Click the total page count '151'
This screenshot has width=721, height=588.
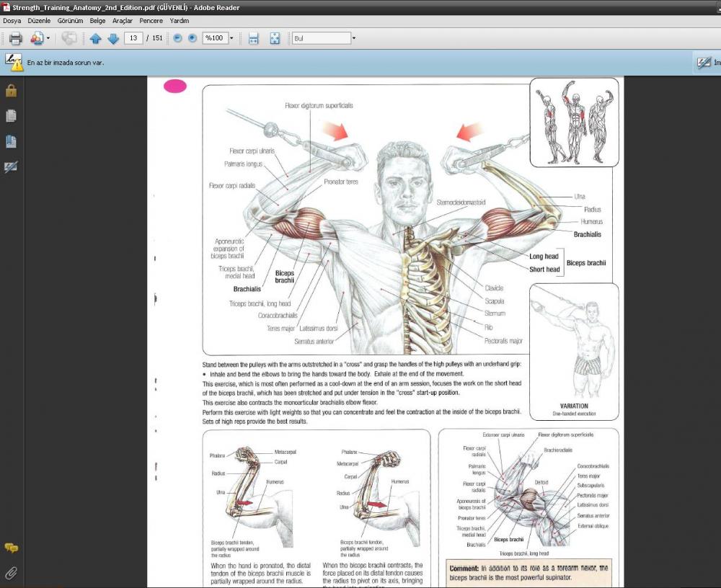tap(157, 38)
